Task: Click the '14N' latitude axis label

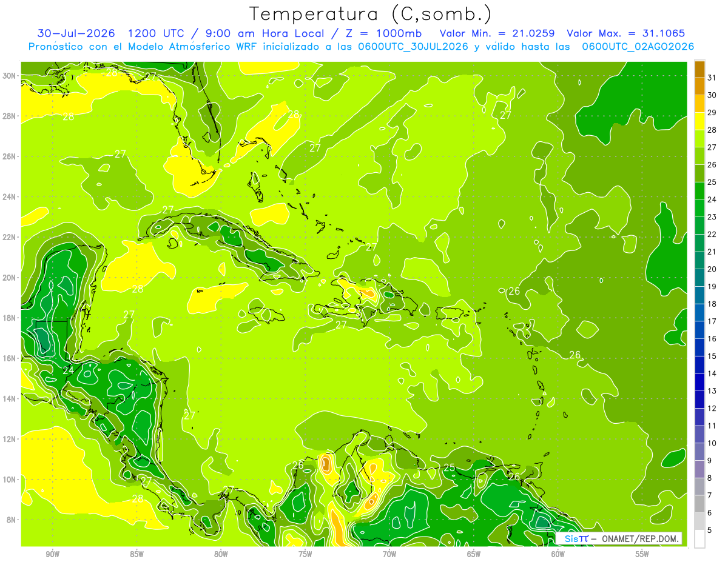Action: click(x=8, y=399)
